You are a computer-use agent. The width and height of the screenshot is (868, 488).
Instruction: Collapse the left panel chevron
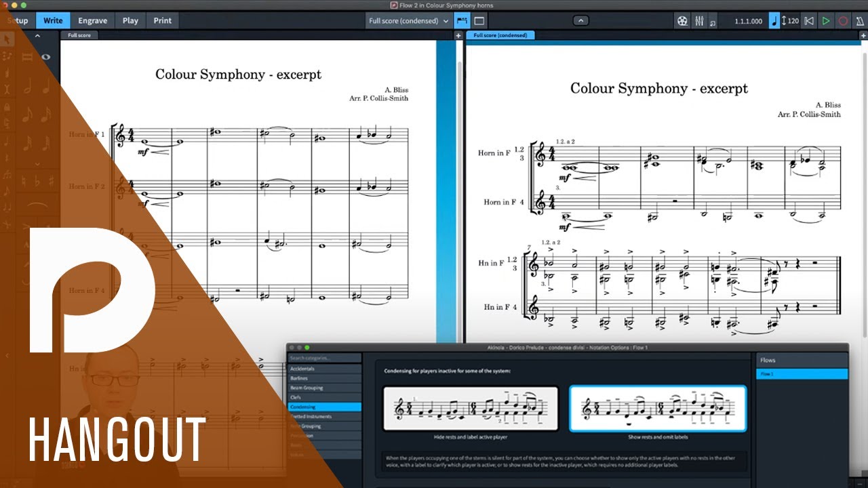point(38,36)
